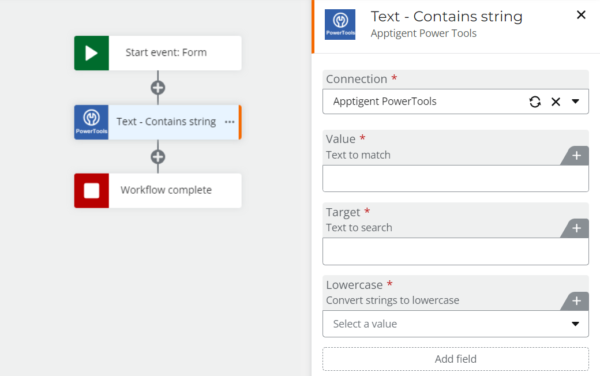This screenshot has height=376, width=600.
Task: Select the Text - Contains string action
Action: click(x=158, y=122)
